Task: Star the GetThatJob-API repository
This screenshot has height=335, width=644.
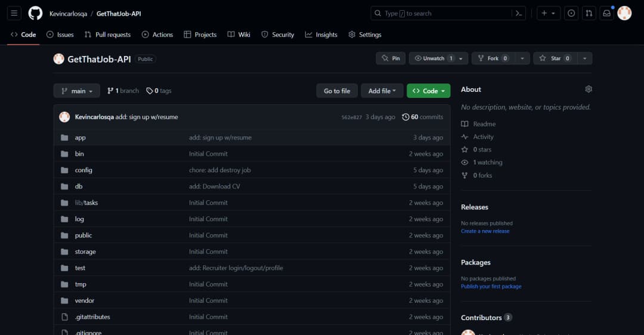Action: (x=555, y=58)
